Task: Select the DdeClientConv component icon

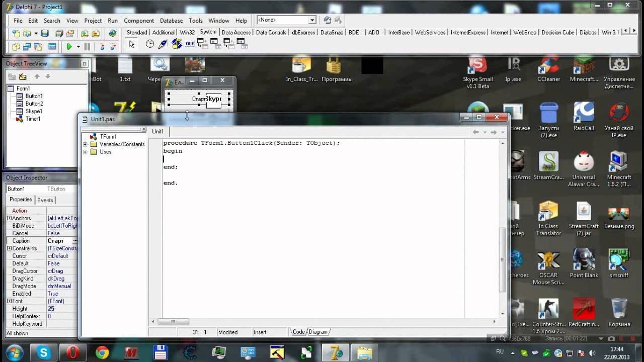Action: [203, 44]
